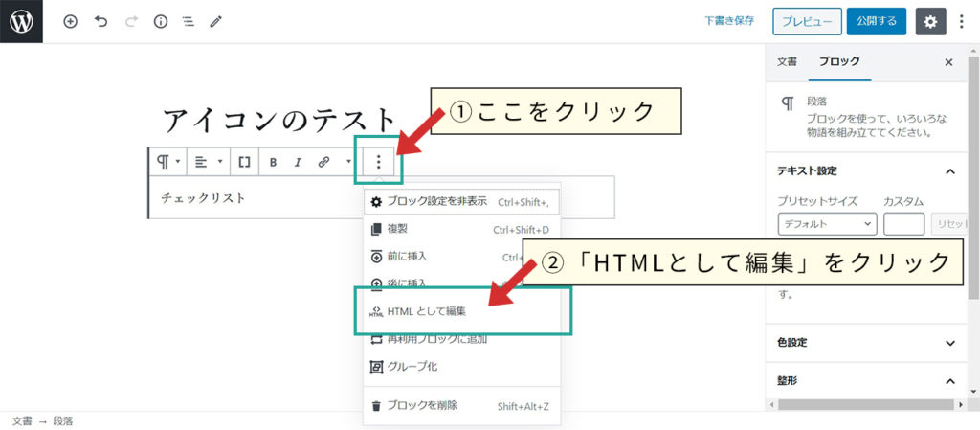This screenshot has width=980, height=430.
Task: Open more rich text controls arrow
Action: click(348, 162)
